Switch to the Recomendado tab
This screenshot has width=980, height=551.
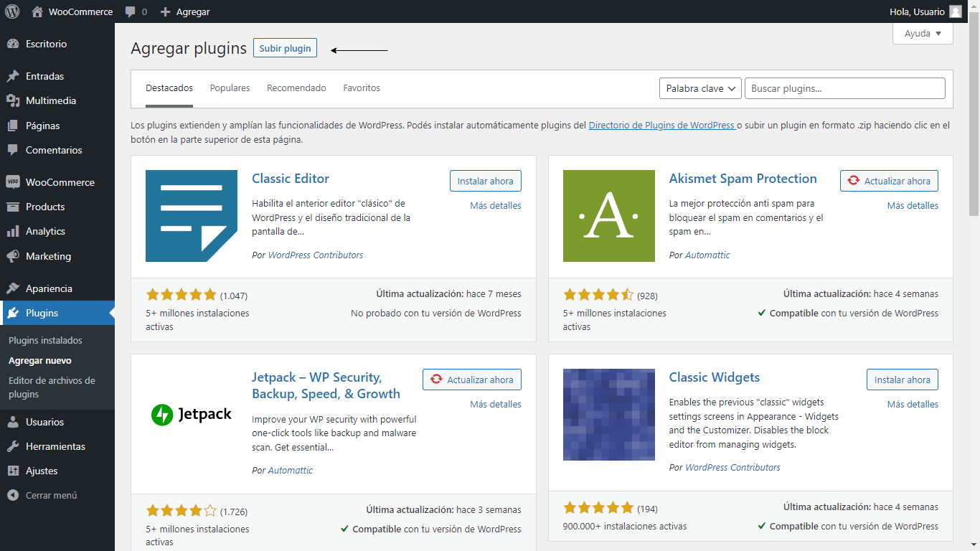[296, 88]
